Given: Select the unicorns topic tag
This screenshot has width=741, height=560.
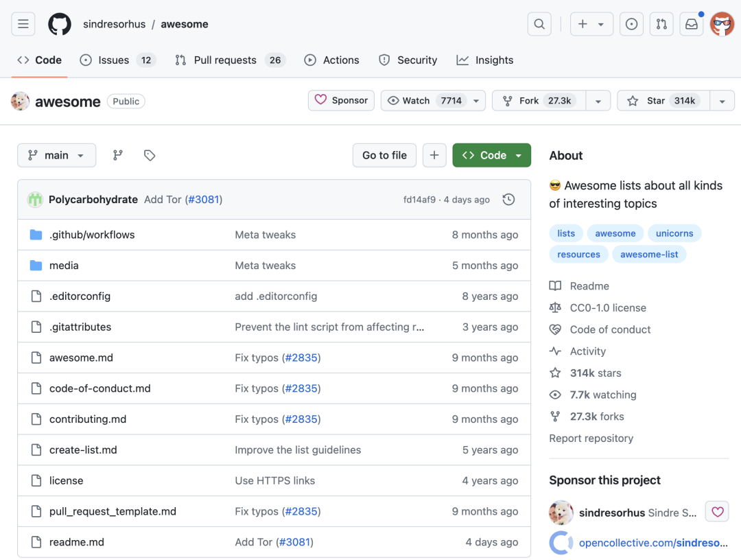Looking at the screenshot, I should point(674,233).
